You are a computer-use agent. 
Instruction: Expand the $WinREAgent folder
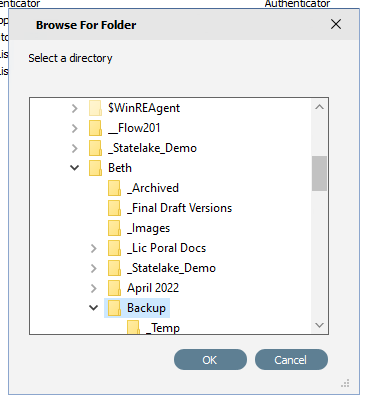(x=75, y=108)
